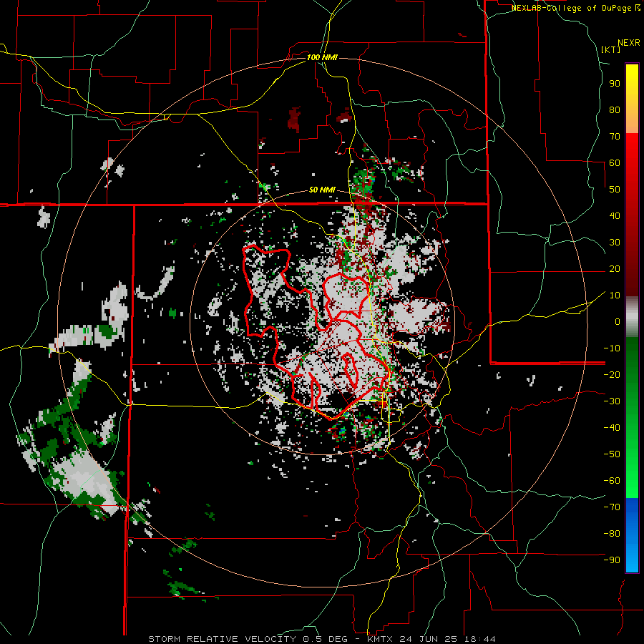644x644 pixels.
Task: Select the -80 value on the velocity scale
Action: [x=612, y=534]
